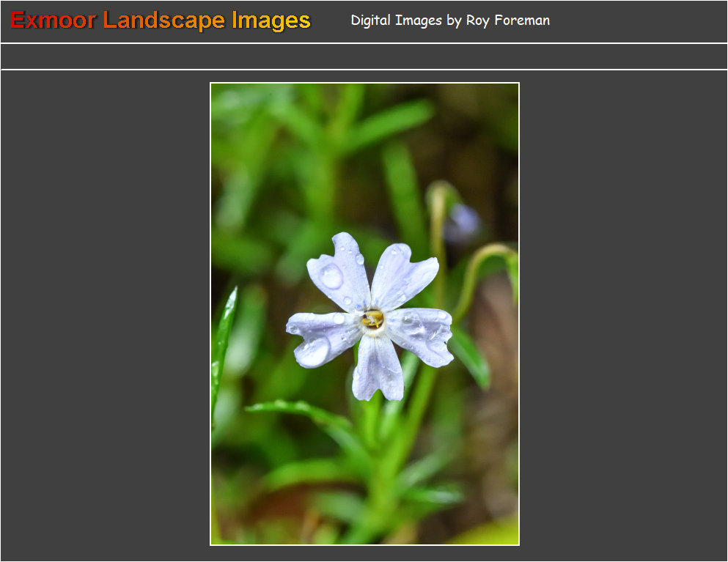This screenshot has height=562, width=728.
Task: Click the Exmoor Landscape Images site title
Action: click(x=161, y=21)
